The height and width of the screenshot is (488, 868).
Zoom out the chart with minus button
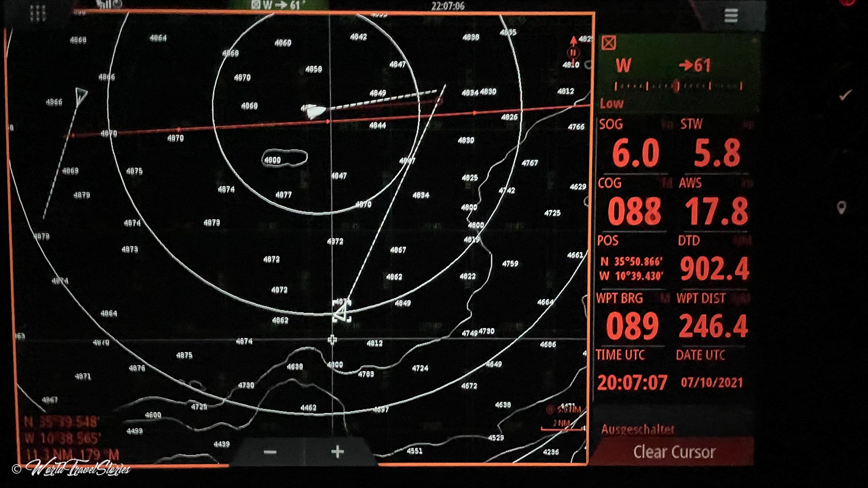pyautogui.click(x=270, y=452)
